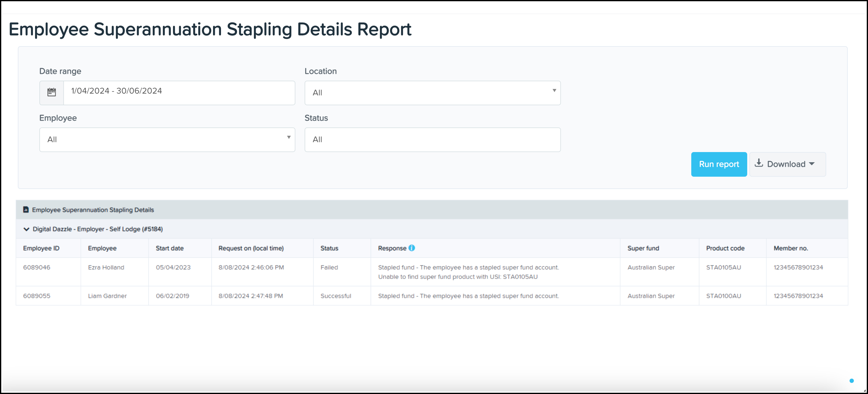The height and width of the screenshot is (394, 868).
Task: Click the Status column header
Action: click(329, 248)
